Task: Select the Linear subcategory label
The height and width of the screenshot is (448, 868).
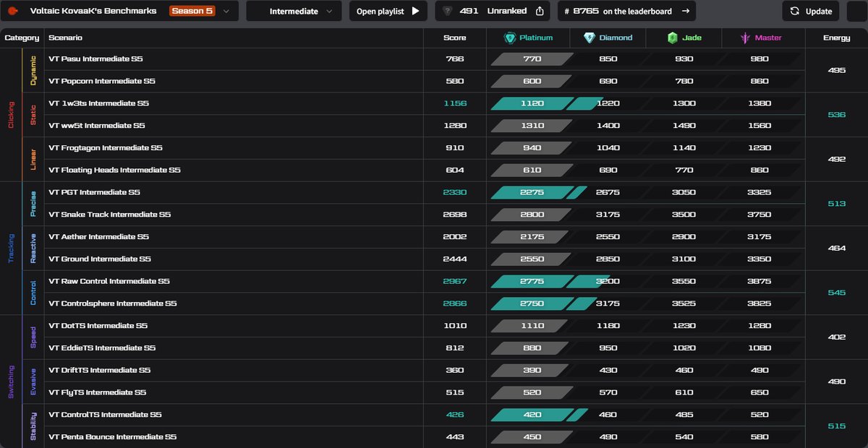Action: (33, 159)
